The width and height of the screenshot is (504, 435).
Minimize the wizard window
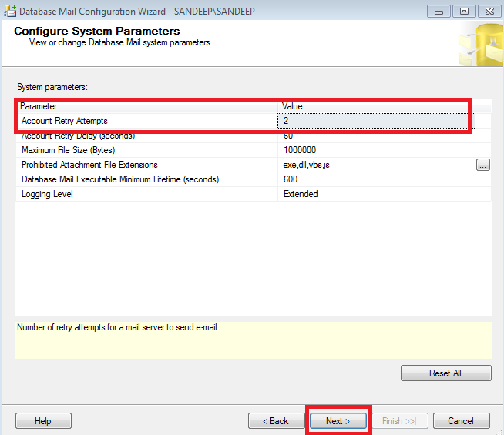coord(438,12)
